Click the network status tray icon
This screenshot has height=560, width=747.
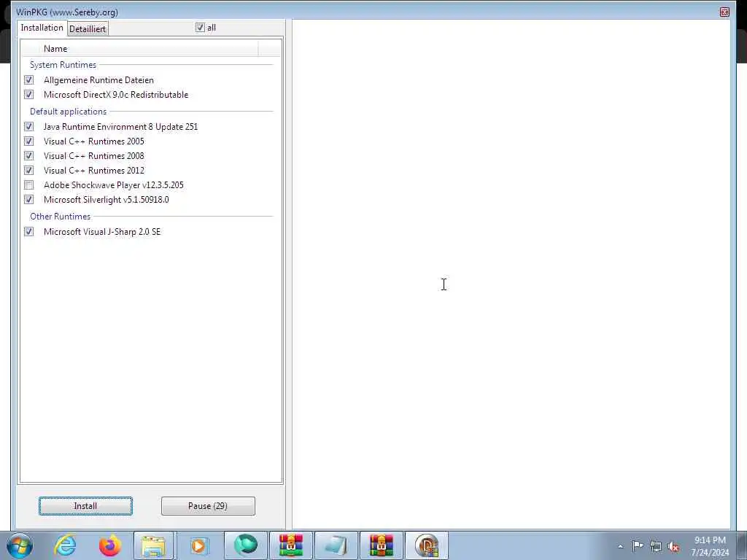coord(656,547)
